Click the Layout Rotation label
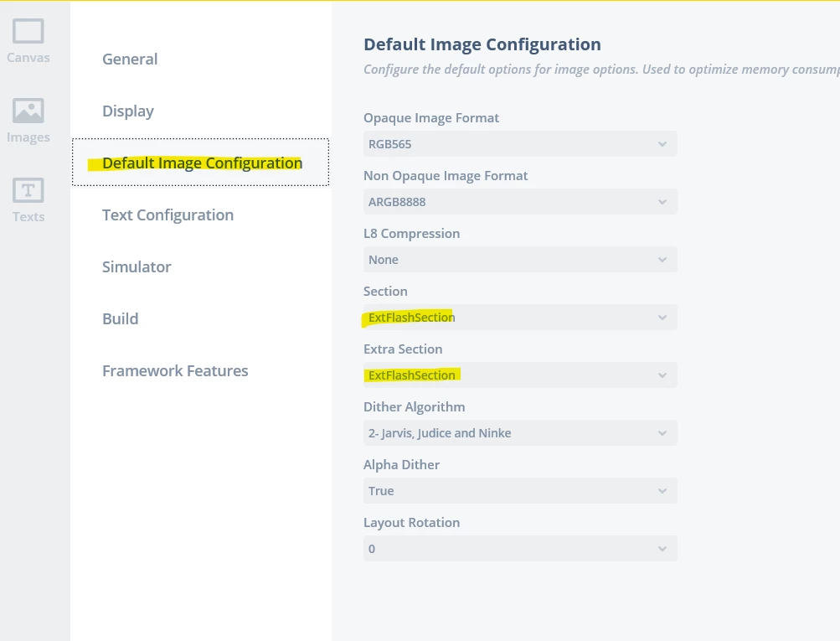The width and height of the screenshot is (840, 641). (x=411, y=523)
